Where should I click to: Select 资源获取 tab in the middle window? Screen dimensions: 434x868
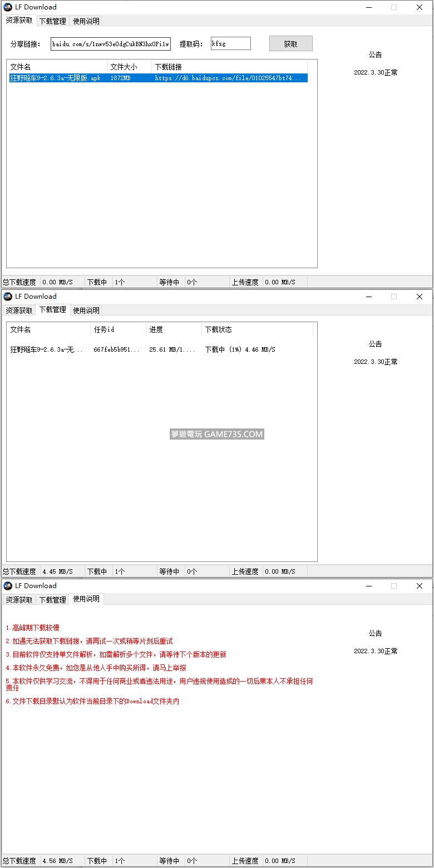tap(19, 310)
